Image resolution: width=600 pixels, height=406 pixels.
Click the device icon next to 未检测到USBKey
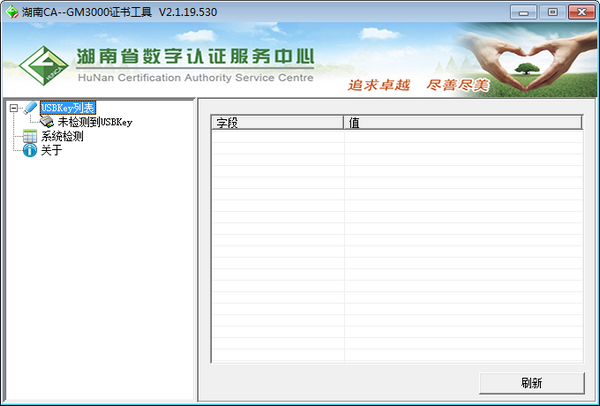point(46,122)
